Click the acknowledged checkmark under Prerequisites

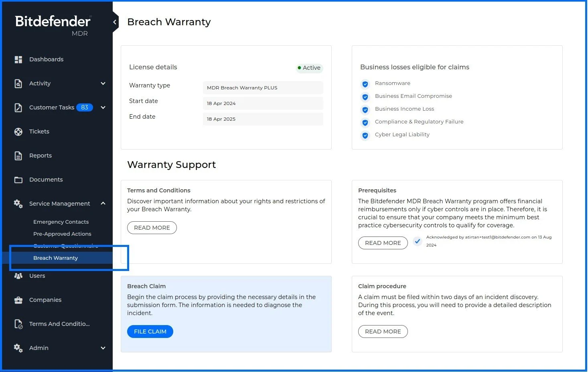418,241
